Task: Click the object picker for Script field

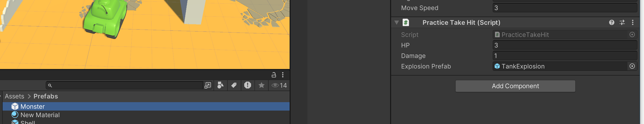Action: coord(632,35)
